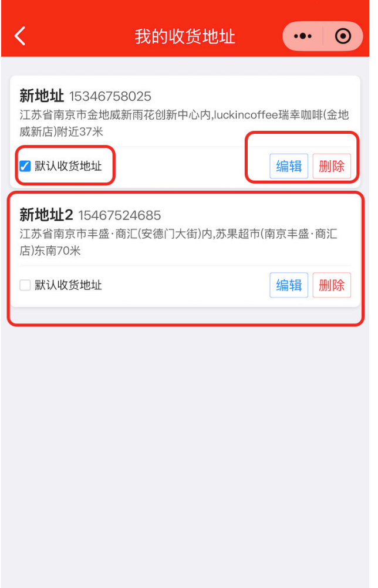Click 删除 button for 新地址
This screenshot has height=588, width=378.
click(332, 165)
